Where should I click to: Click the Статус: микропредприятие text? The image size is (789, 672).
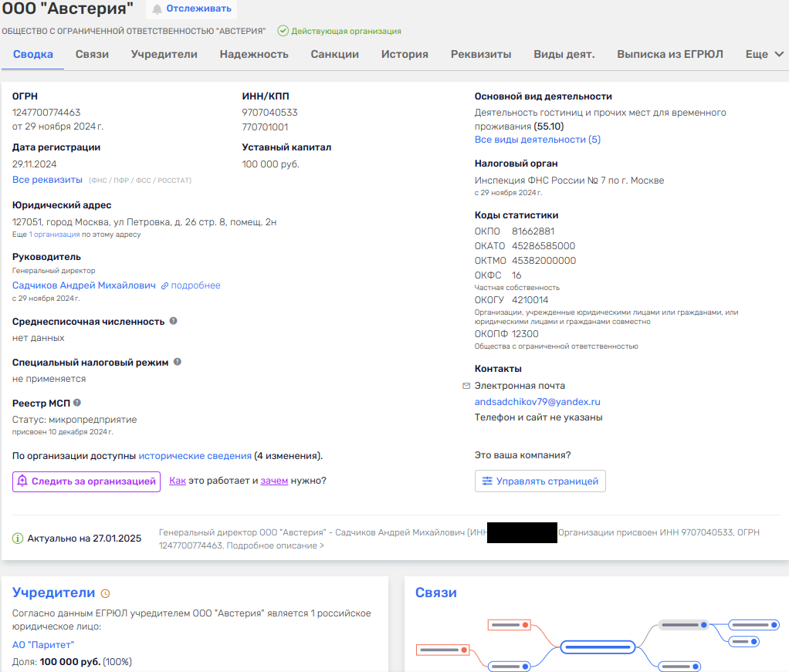point(74,420)
